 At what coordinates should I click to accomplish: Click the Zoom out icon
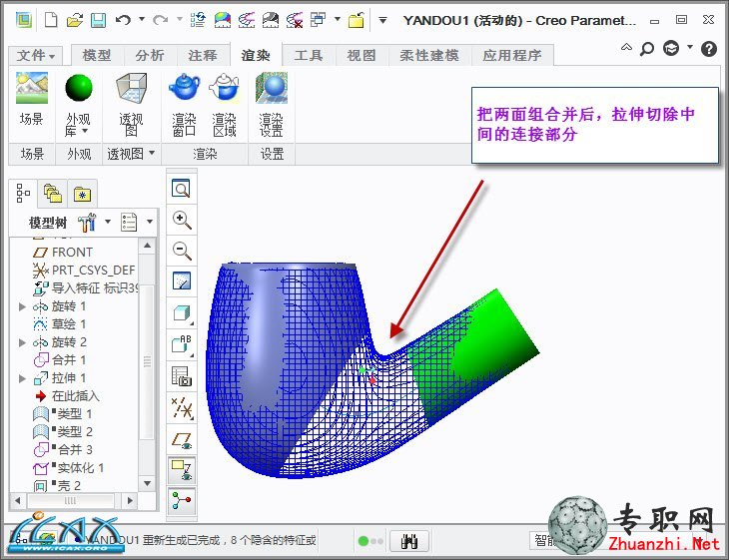[182, 251]
